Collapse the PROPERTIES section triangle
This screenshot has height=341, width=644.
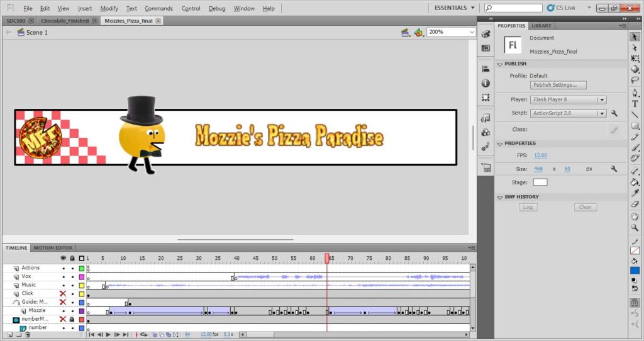500,144
